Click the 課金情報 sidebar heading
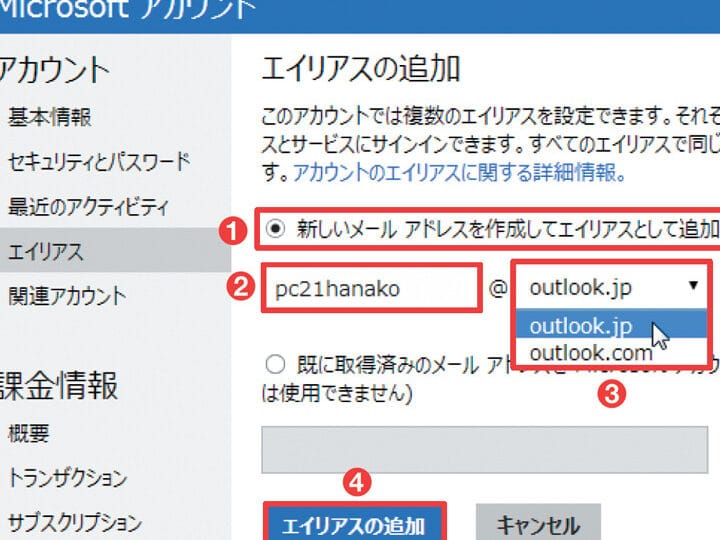720x540 pixels. tap(59, 385)
